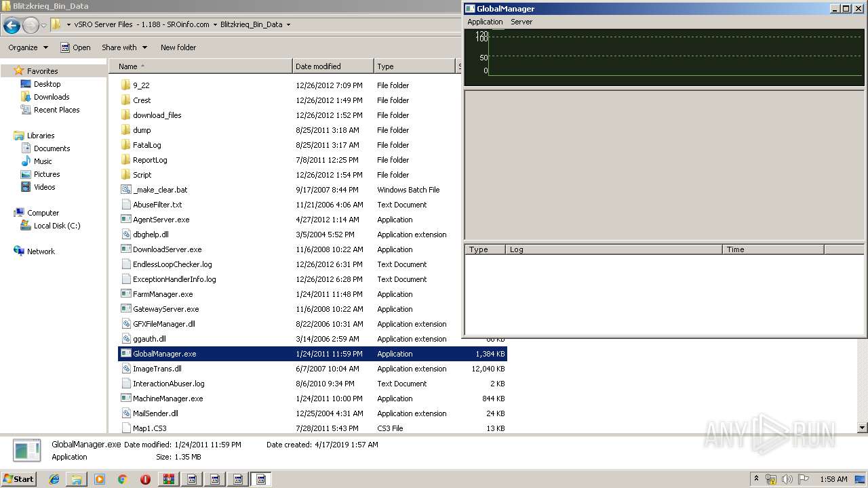Click the Type column in GlobalManager log
Screen dimensions: 868x488
point(486,249)
